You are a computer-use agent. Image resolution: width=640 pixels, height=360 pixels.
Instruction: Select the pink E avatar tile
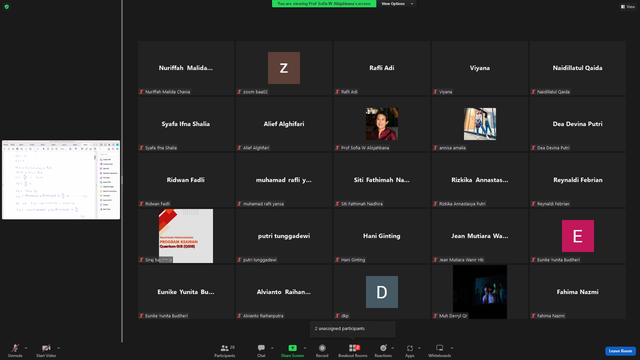click(x=578, y=236)
